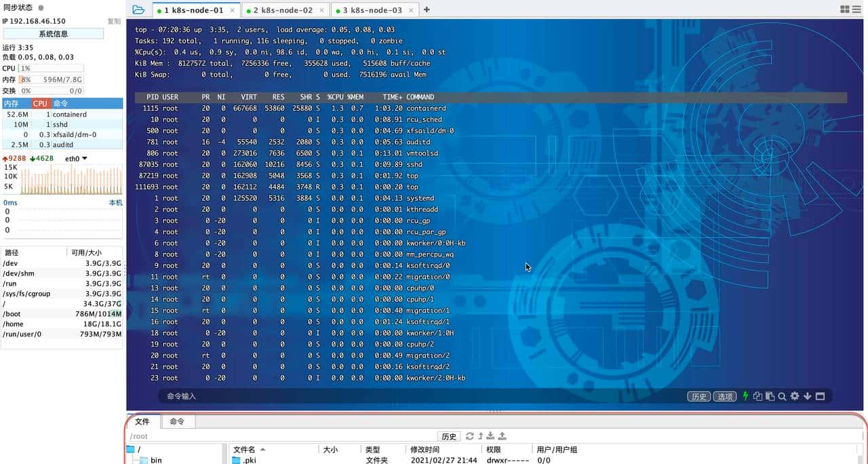Click the green lightning quick-command icon
The height and width of the screenshot is (464, 868).
tap(745, 395)
